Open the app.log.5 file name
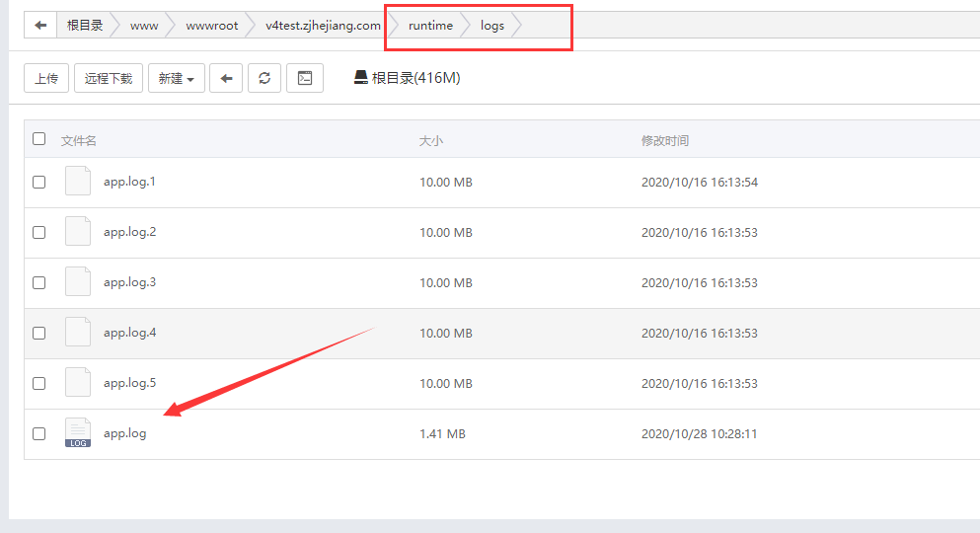The height and width of the screenshot is (533, 980). (x=129, y=383)
